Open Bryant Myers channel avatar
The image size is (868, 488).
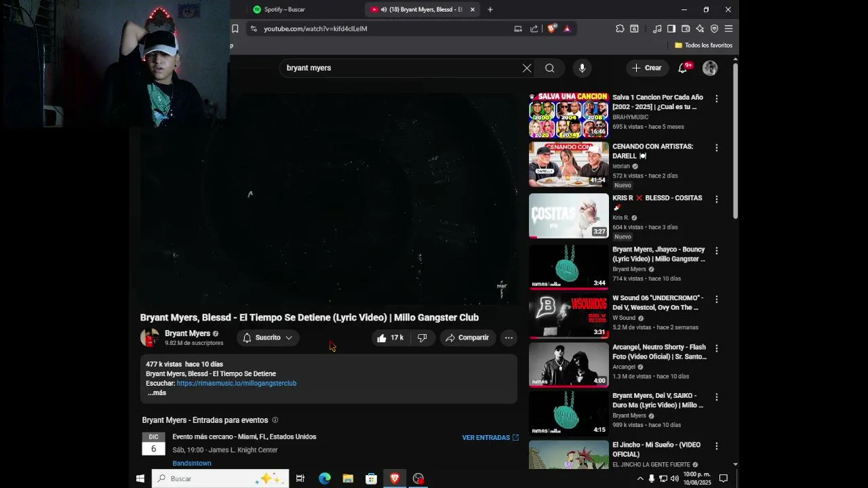(x=149, y=338)
